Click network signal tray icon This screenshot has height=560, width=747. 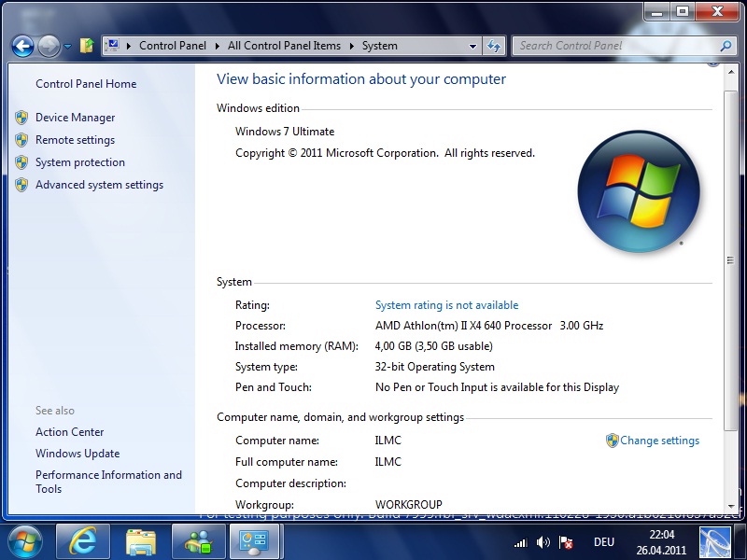tap(520, 542)
